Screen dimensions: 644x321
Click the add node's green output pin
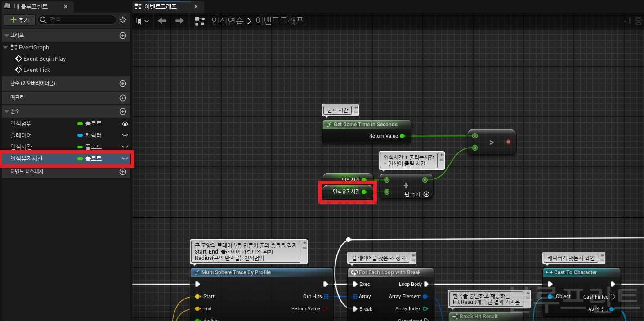425,180
